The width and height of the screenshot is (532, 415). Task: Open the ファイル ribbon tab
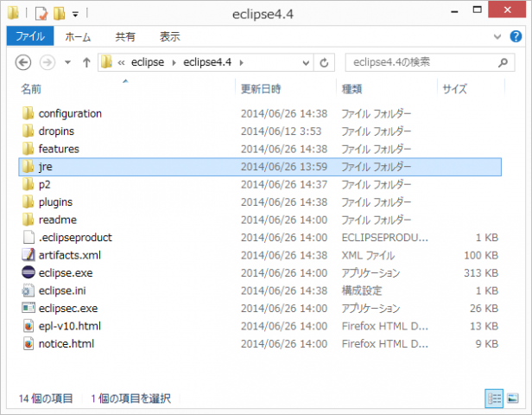click(x=30, y=36)
